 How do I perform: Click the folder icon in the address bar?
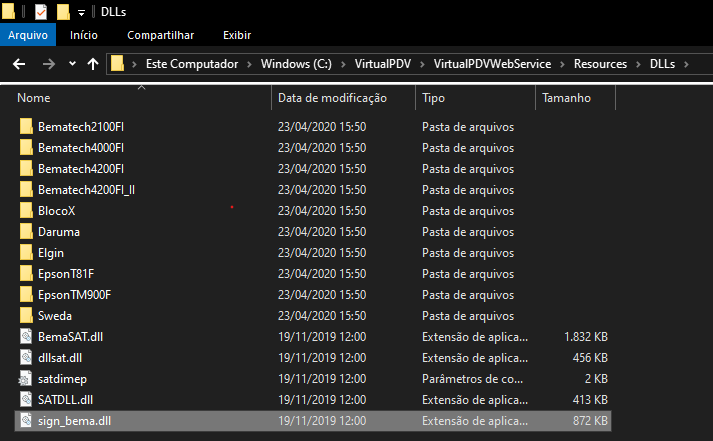117,63
